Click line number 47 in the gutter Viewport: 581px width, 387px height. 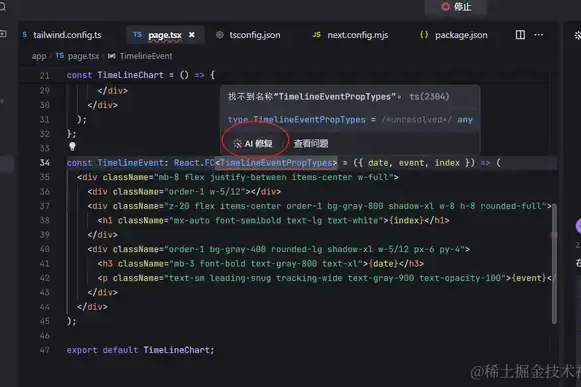tap(44, 350)
